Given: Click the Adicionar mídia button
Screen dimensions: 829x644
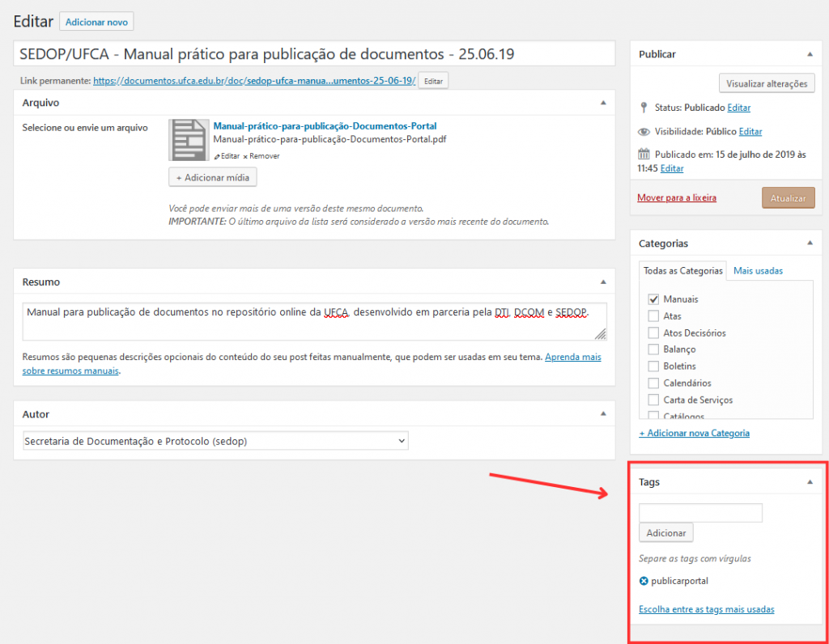Looking at the screenshot, I should tap(213, 177).
